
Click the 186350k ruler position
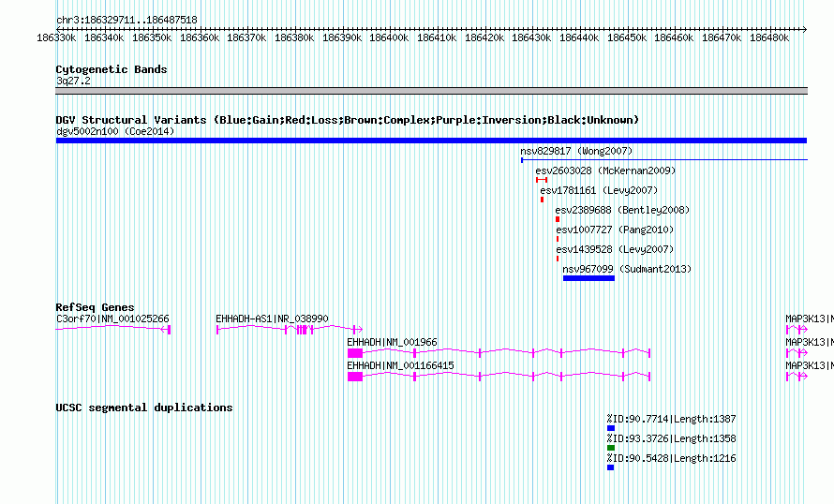(x=152, y=37)
